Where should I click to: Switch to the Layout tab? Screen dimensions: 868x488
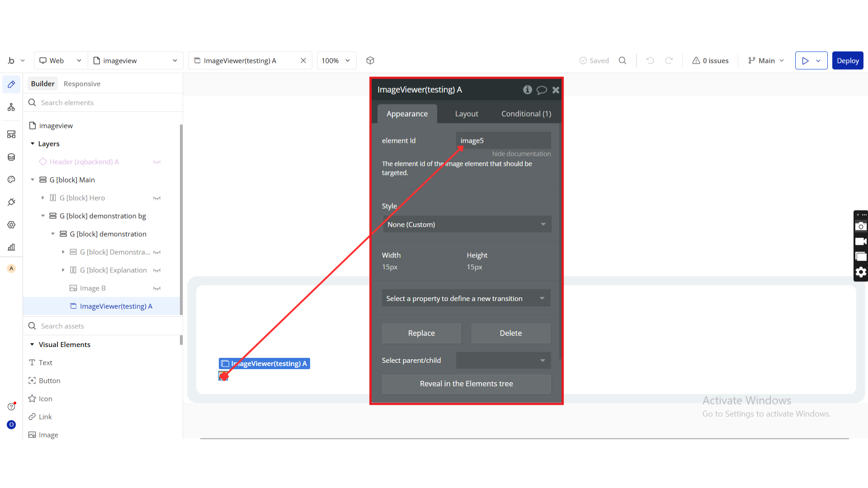click(x=466, y=114)
